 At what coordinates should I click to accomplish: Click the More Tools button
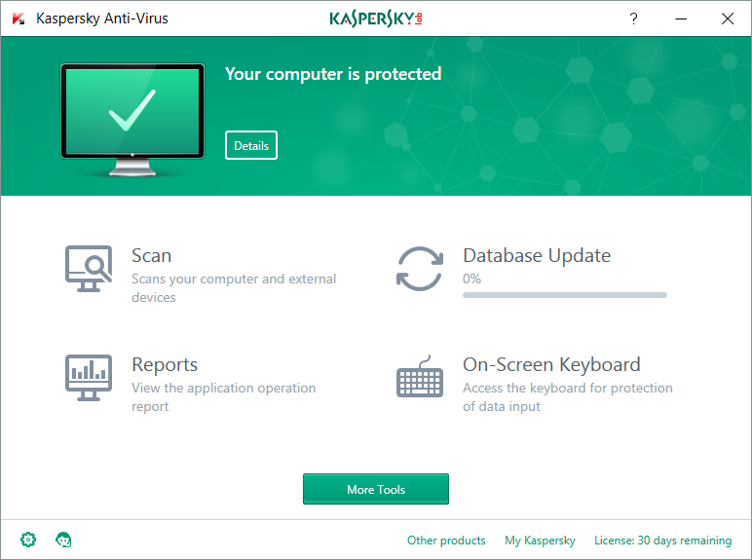tap(376, 489)
